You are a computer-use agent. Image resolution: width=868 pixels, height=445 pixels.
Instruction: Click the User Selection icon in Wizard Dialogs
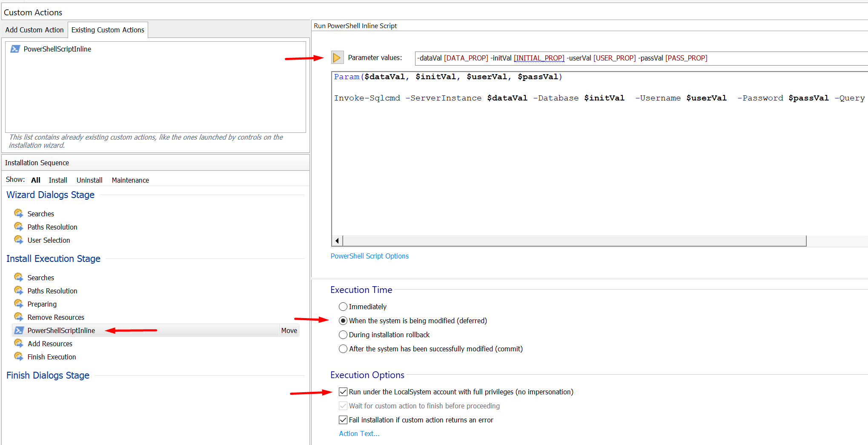18,240
